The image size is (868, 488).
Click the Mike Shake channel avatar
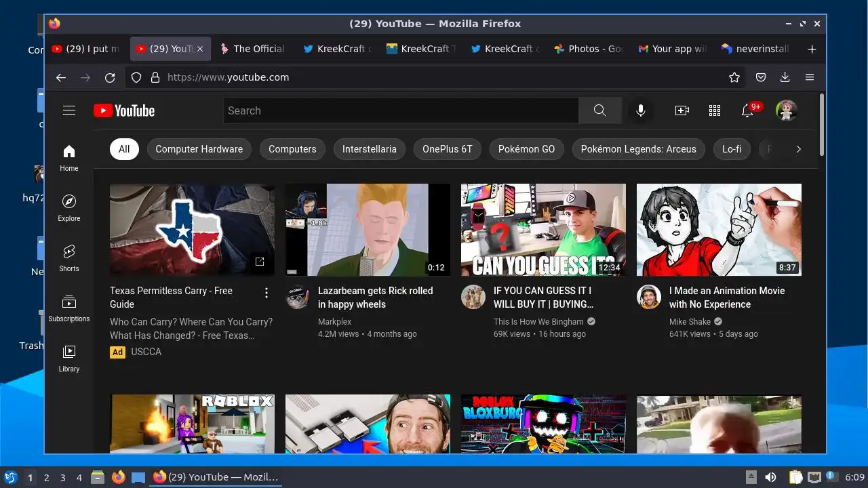[x=649, y=297]
